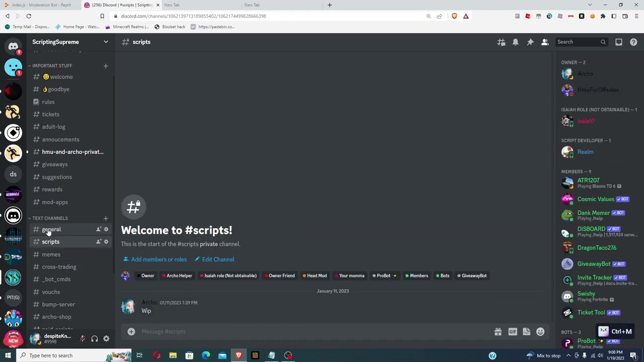Open the Inbox icon in header
Image resolution: width=644 pixels, height=362 pixels.
tap(619, 42)
